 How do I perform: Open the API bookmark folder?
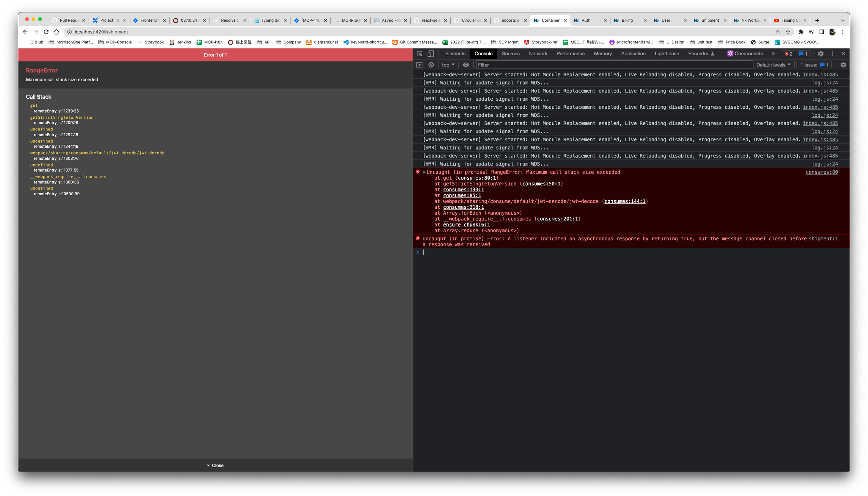pyautogui.click(x=263, y=42)
